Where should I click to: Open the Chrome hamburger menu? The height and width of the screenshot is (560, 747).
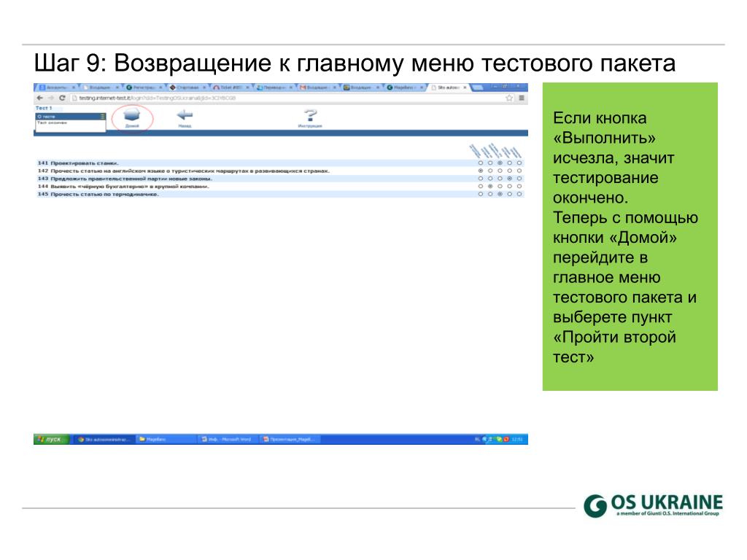[x=522, y=98]
